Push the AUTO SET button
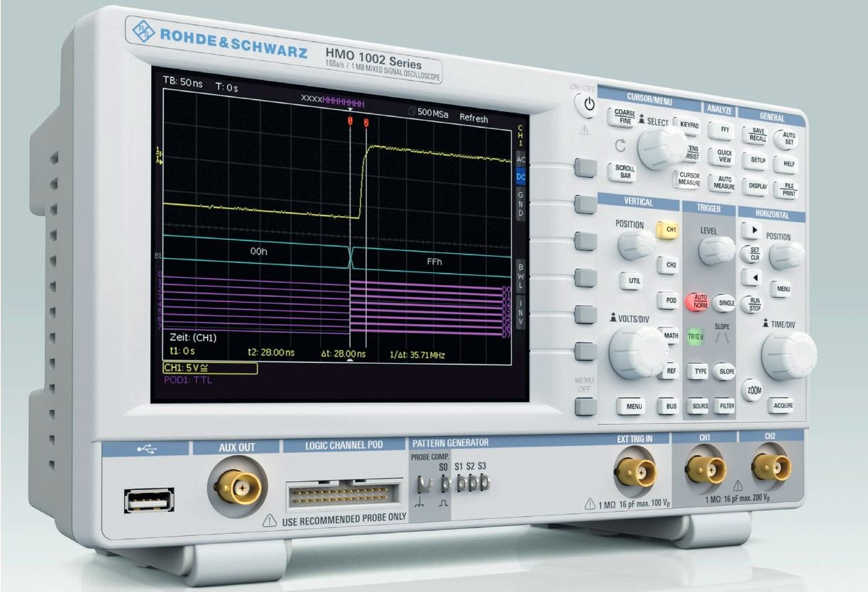Image resolution: width=868 pixels, height=592 pixels. tap(787, 138)
